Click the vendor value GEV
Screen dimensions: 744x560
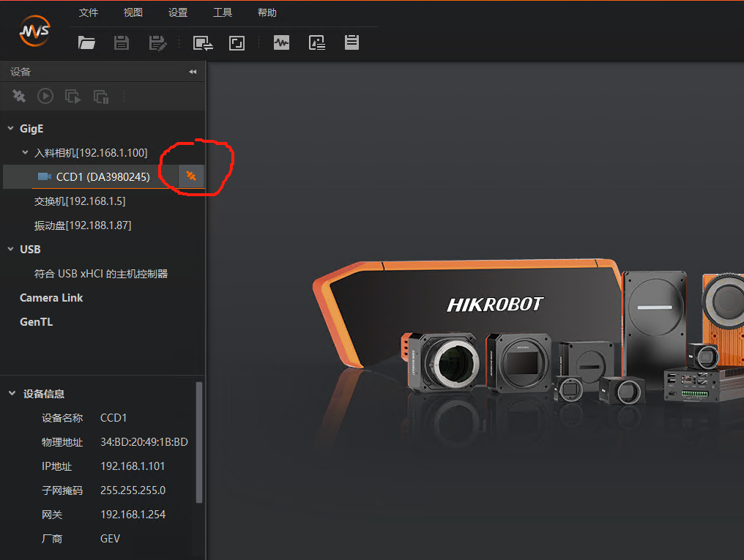tap(110, 539)
